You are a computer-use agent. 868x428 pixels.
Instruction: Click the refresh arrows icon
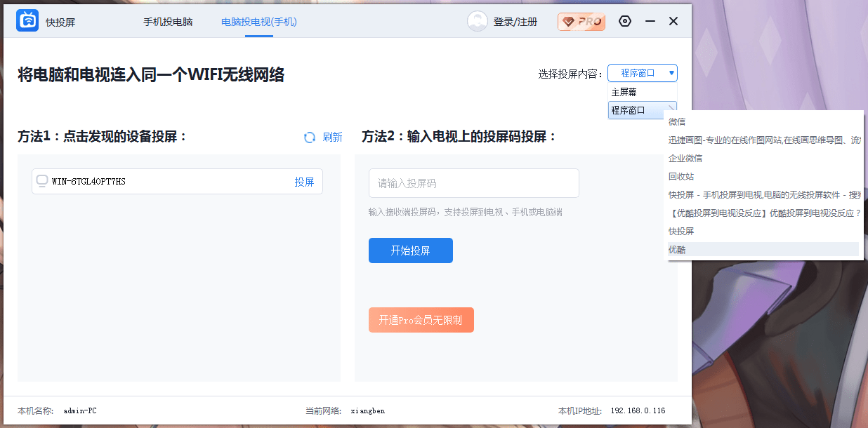click(310, 138)
